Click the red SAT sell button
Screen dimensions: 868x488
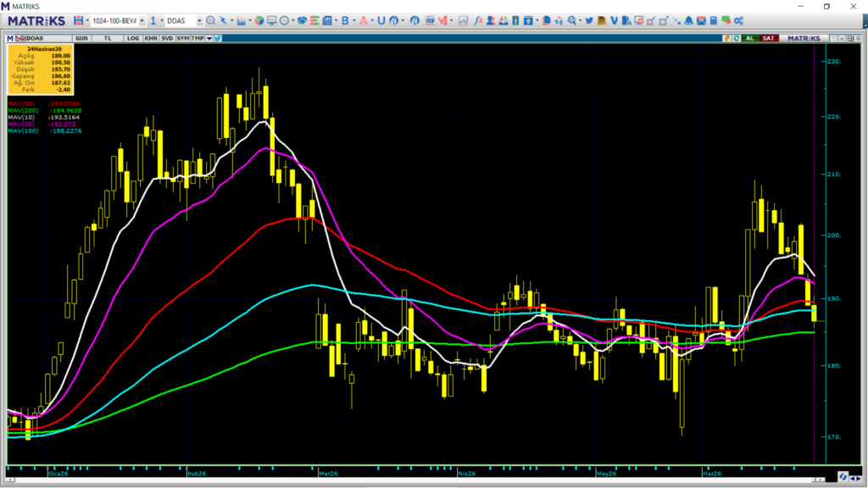768,38
